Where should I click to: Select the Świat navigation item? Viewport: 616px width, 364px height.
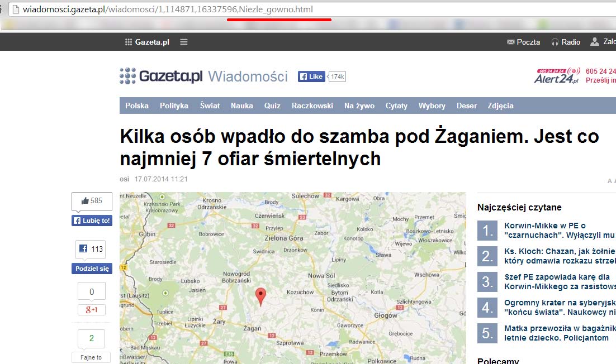tap(210, 106)
